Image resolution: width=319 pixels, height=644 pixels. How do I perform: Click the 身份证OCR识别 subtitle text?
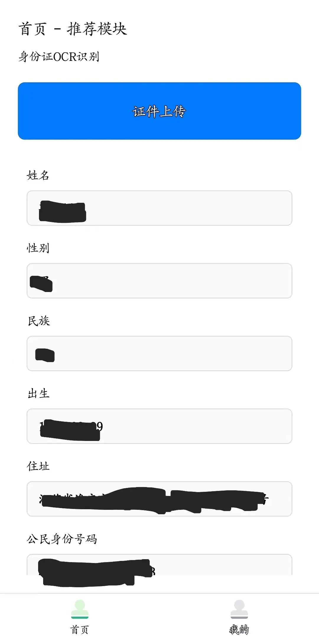pos(59,56)
